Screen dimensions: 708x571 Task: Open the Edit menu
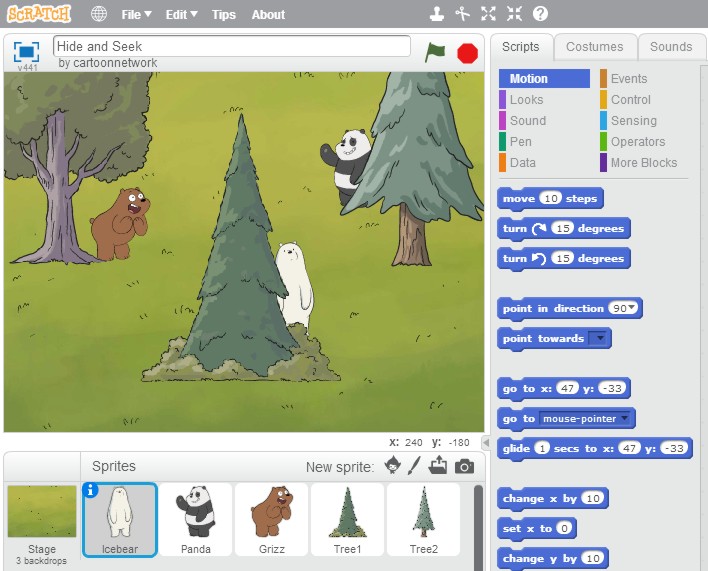pyautogui.click(x=182, y=14)
